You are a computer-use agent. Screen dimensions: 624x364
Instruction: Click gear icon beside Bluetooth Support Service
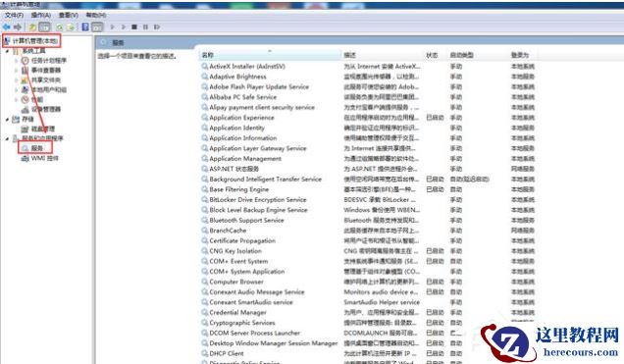point(204,220)
